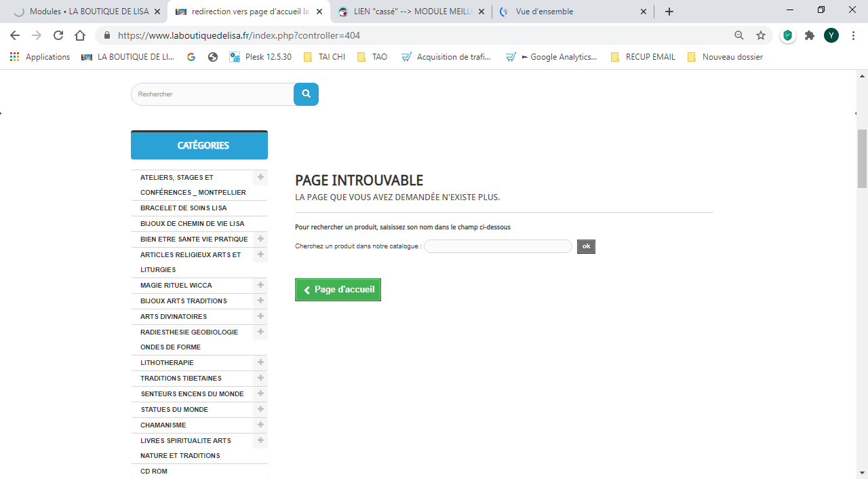
Task: Expand BIJOUX ARTS TRADITIONS category
Action: coord(260,301)
